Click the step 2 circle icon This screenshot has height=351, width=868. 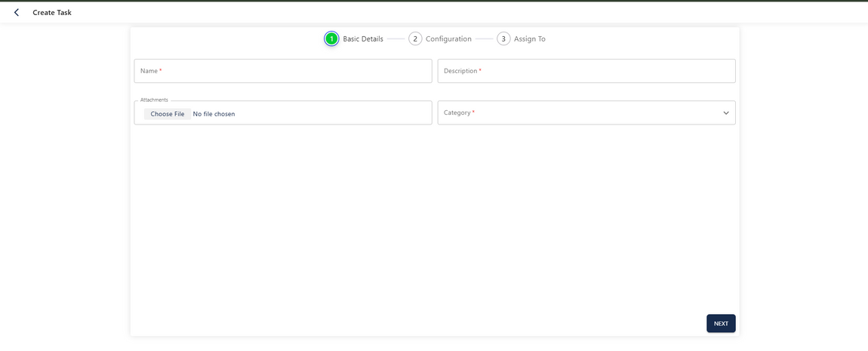click(415, 38)
